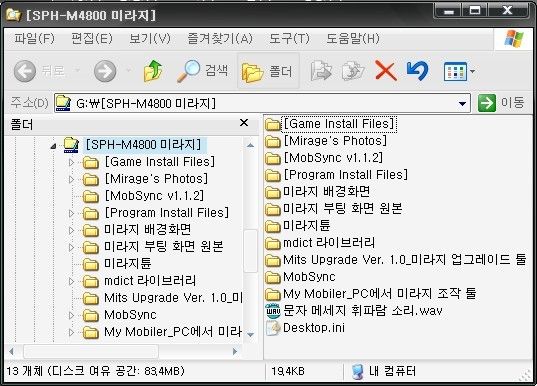Click folder tree horizontal scrollbar right arrow
The height and width of the screenshot is (386, 537).
pyautogui.click(x=235, y=351)
